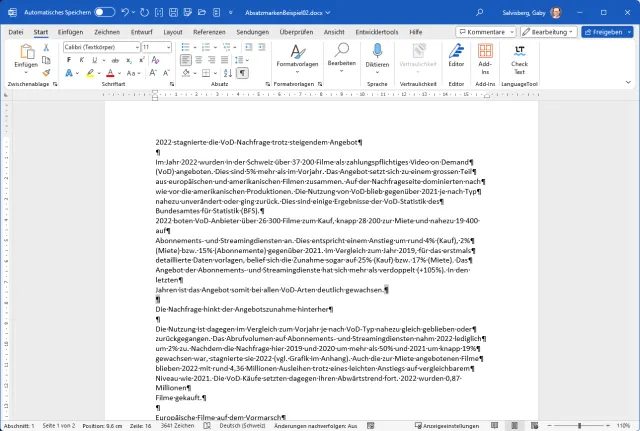This screenshot has width=640, height=431.
Task: Switch to the Referenzen tab
Action: [x=209, y=32]
